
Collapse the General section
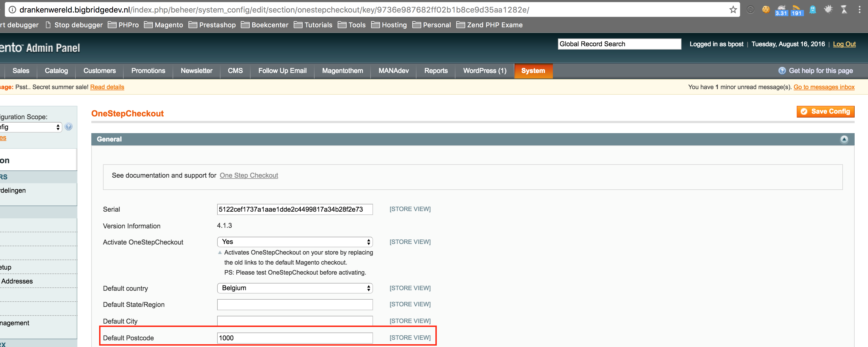click(x=844, y=139)
